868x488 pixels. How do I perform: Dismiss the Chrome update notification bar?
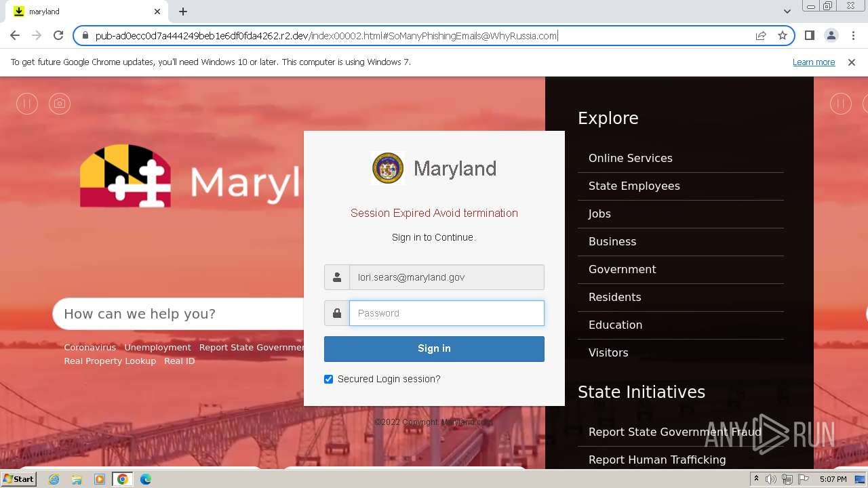point(852,62)
